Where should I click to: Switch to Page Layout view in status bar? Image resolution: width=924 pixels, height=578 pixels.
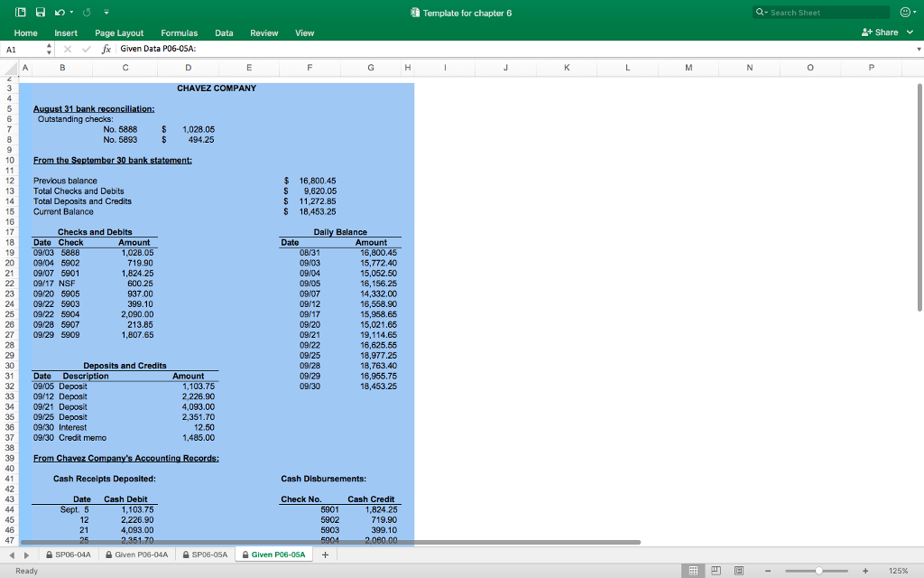(717, 571)
